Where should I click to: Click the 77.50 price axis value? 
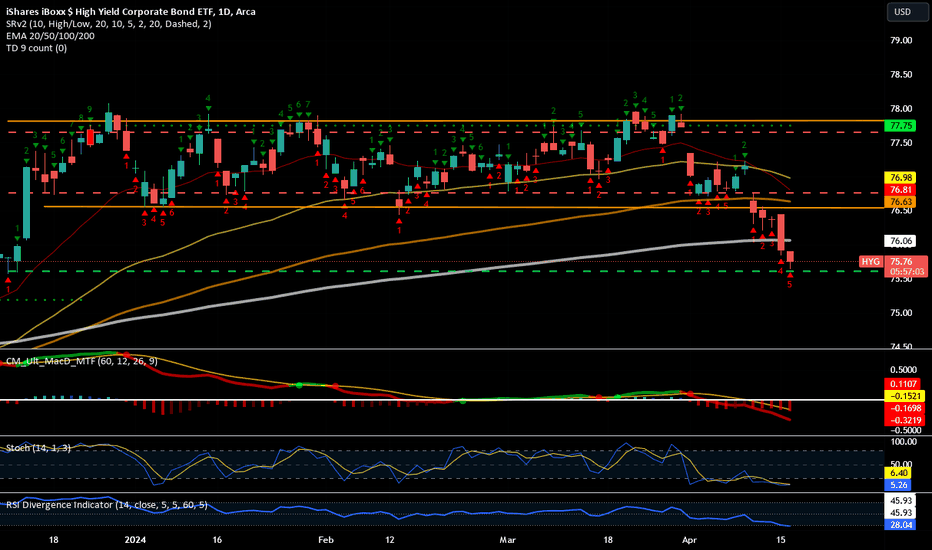point(901,143)
